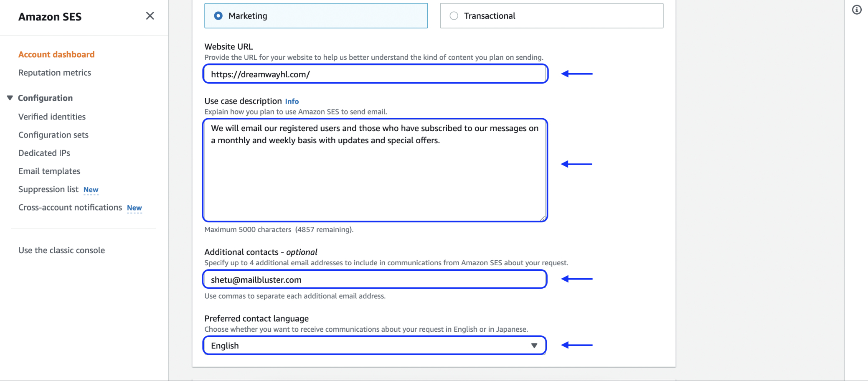
Task: Select the Transactional mail type radio
Action: (x=454, y=16)
